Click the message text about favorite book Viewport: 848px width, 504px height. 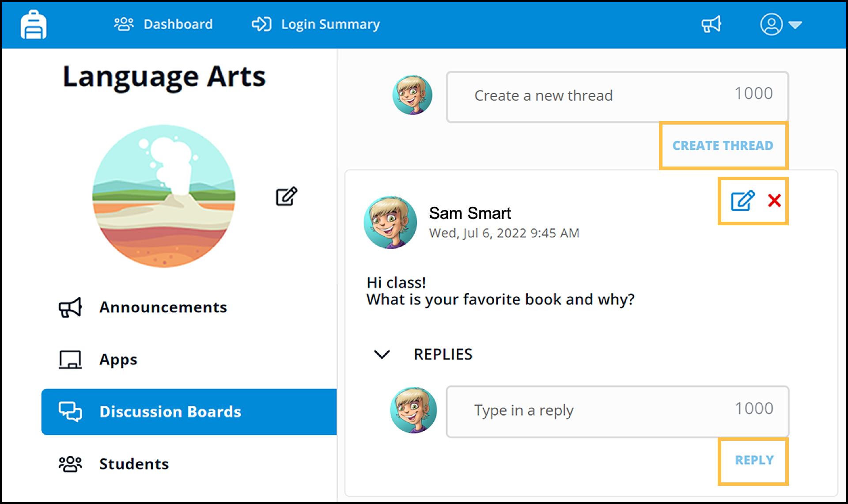[x=500, y=291]
